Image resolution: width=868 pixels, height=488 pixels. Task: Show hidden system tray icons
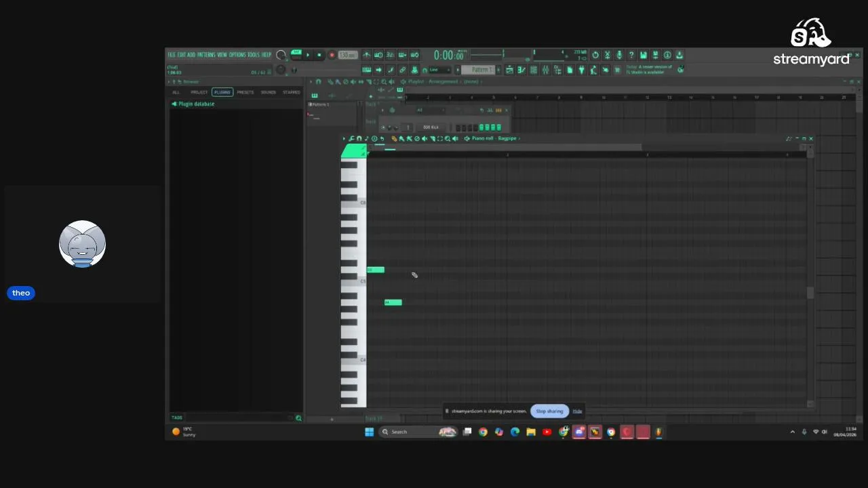792,432
